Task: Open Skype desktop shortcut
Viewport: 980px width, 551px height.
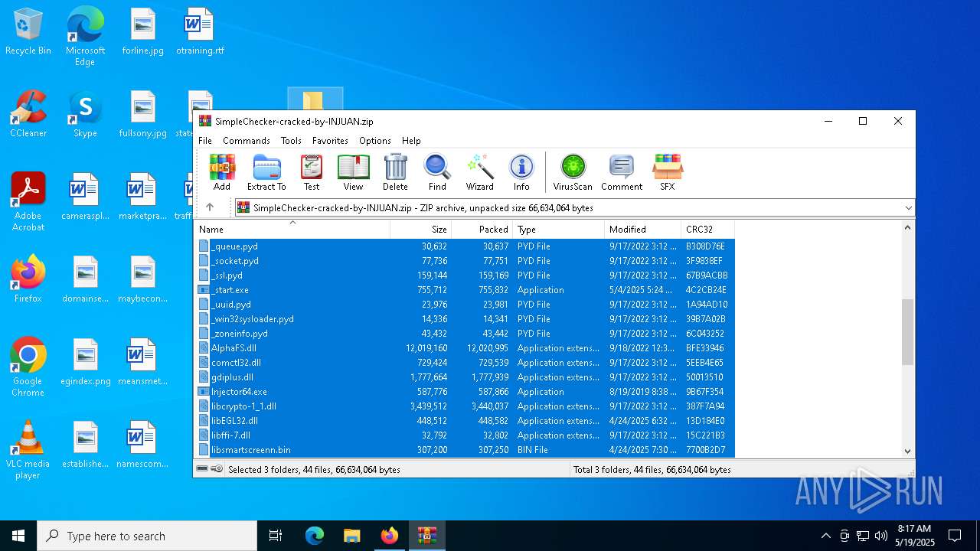Action: pyautogui.click(x=85, y=115)
